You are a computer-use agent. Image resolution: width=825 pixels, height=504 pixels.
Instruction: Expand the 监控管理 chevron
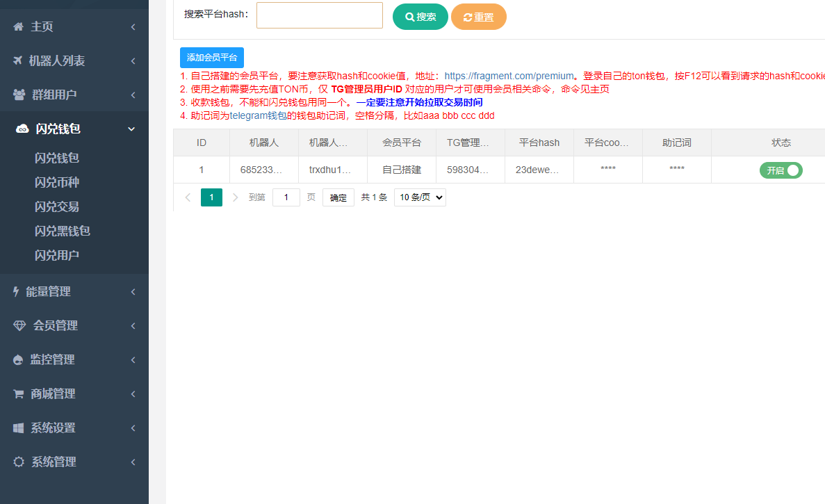(133, 360)
